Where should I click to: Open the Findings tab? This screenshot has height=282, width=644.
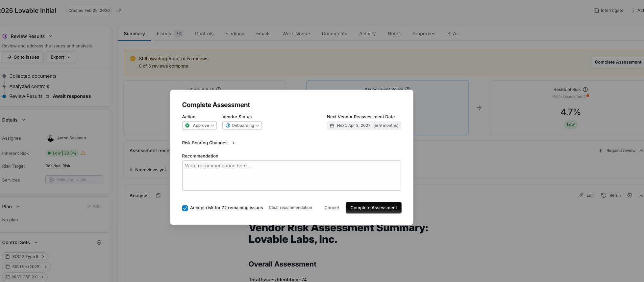tap(235, 34)
